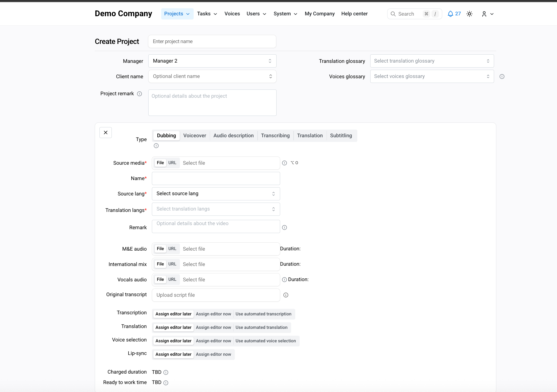Open the Manager dropdown
Screen dimensions: 557x392
pyautogui.click(x=212, y=61)
